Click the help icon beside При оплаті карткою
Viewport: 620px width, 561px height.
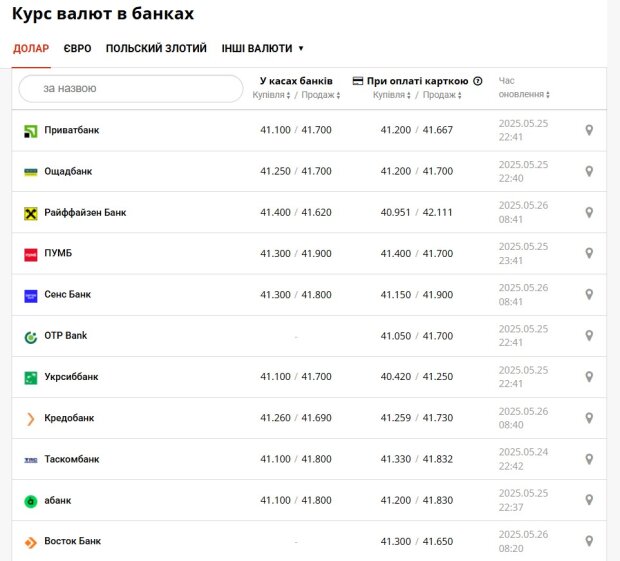click(478, 81)
